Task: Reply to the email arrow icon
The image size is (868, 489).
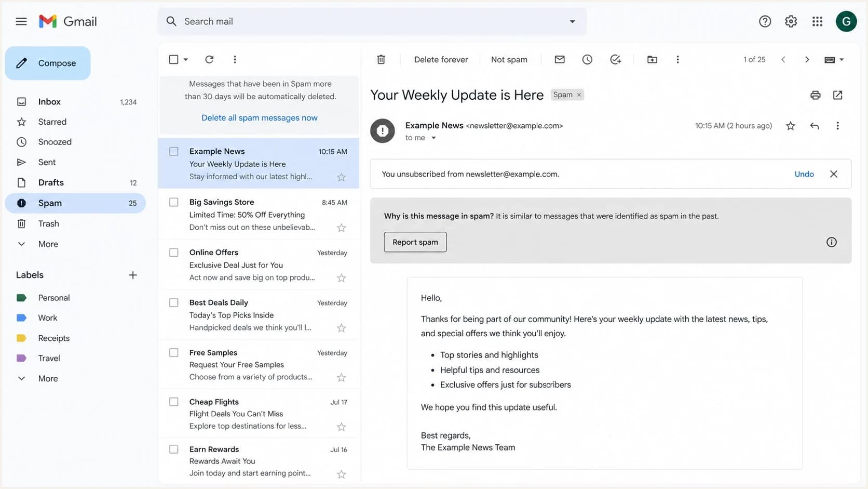Action: click(815, 126)
